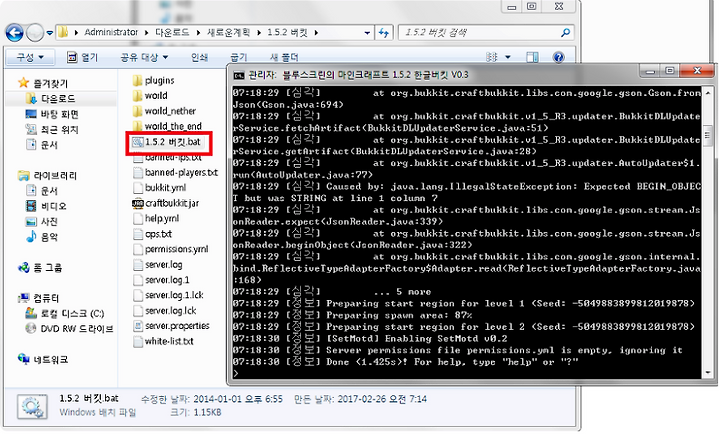Screen dimensions: 720x435
Task: Select the world_nether folder icon
Action: click(137, 111)
